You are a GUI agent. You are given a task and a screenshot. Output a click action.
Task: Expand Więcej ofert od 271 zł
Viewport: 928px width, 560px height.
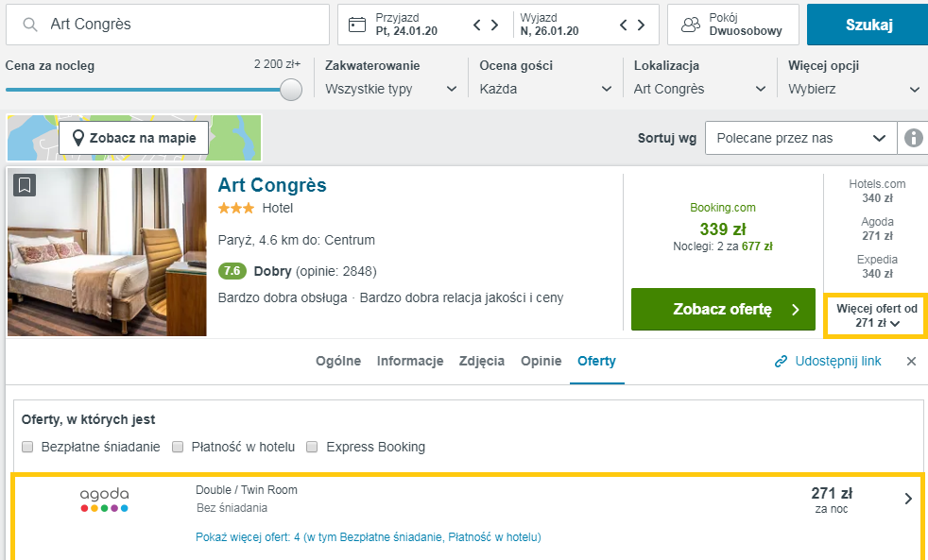tap(876, 315)
